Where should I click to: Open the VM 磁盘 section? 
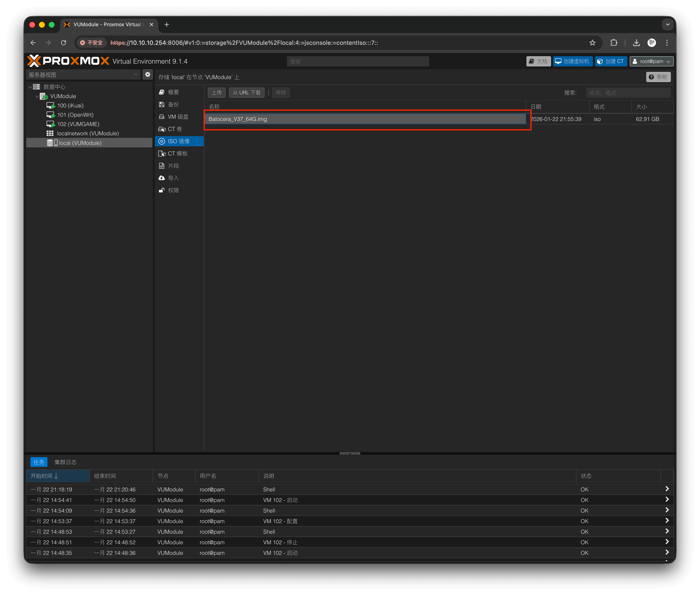click(178, 117)
